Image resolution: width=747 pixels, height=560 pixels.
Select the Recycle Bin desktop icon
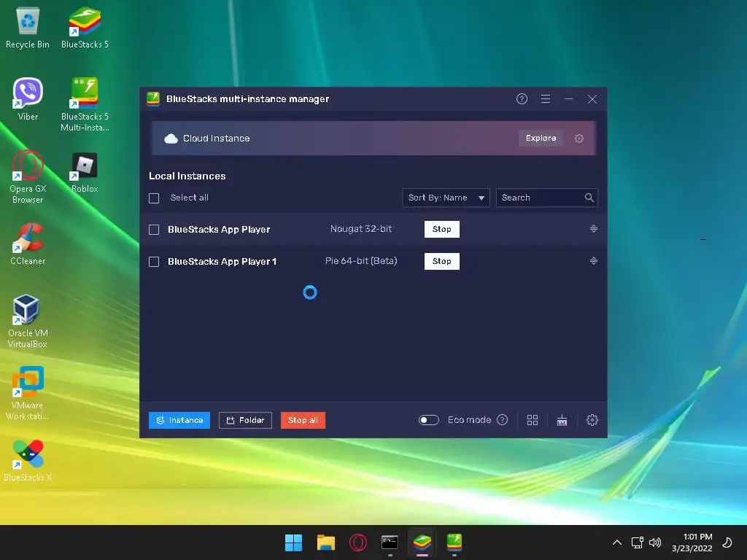(28, 28)
